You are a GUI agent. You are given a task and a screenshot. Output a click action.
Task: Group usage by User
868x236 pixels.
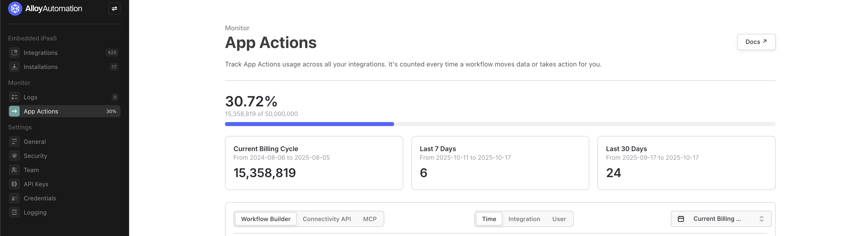(559, 219)
